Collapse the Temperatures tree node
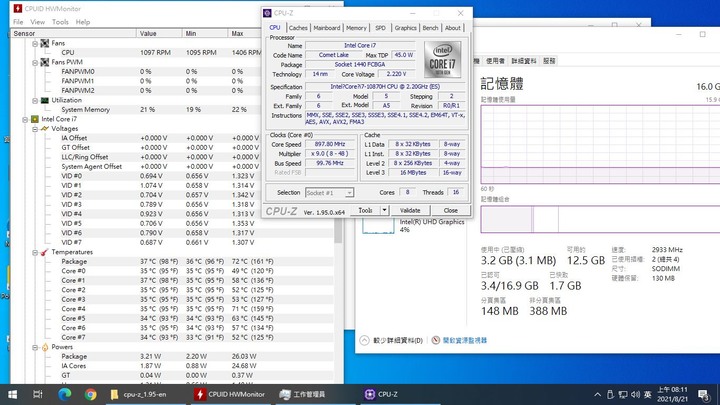Viewport: 720px width, 405px height. click(35, 252)
